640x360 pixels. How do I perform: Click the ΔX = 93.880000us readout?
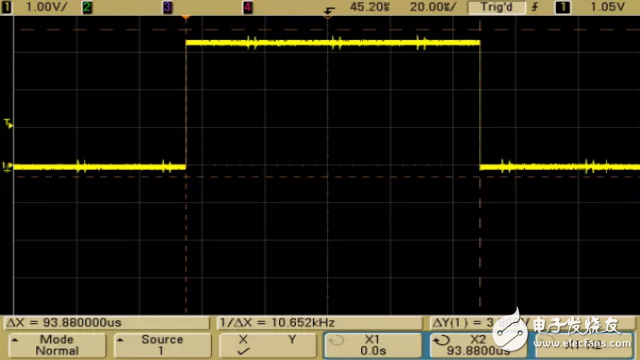coord(106,323)
